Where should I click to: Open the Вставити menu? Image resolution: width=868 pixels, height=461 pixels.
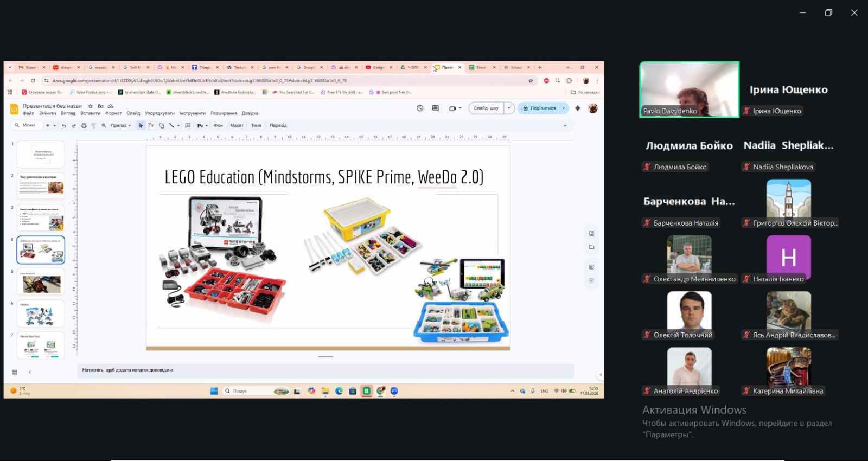click(x=90, y=113)
